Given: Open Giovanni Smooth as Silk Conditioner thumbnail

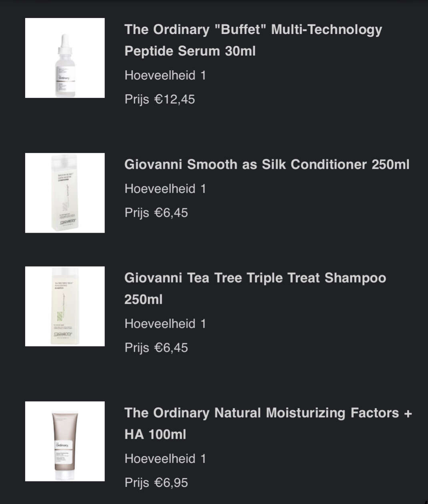Looking at the screenshot, I should (65, 193).
